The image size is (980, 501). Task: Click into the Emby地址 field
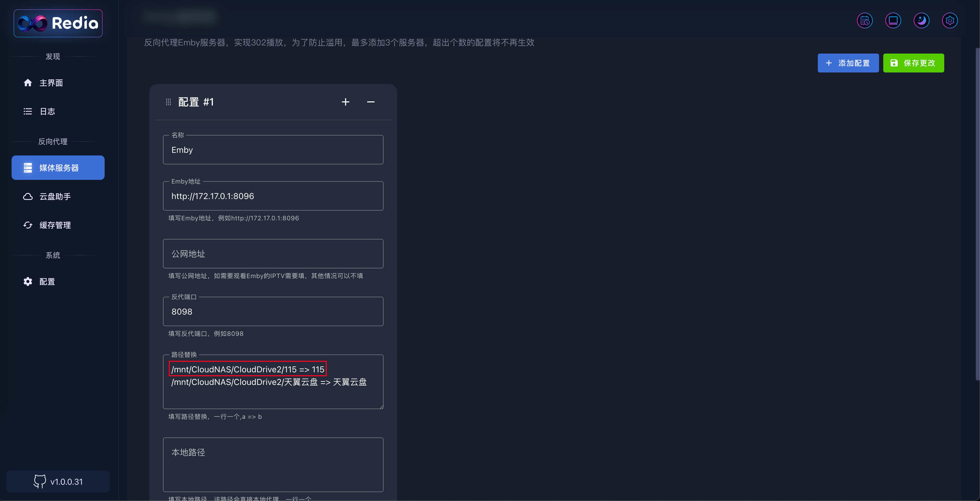point(273,196)
